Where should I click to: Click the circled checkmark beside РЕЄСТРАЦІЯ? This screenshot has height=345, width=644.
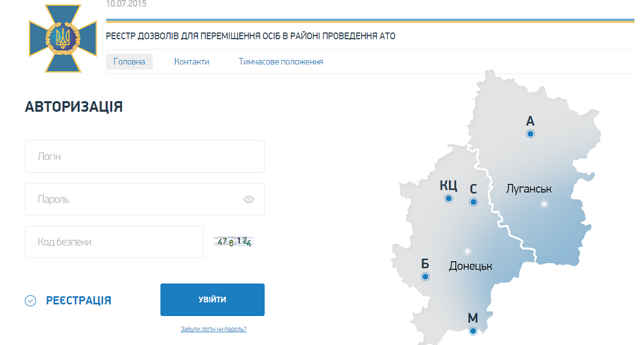pos(30,301)
